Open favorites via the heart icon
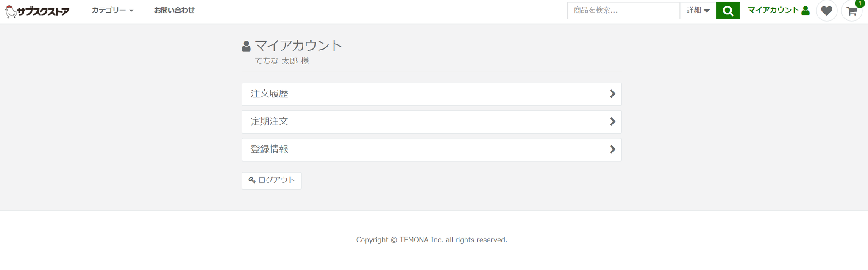The image size is (868, 270). click(826, 11)
